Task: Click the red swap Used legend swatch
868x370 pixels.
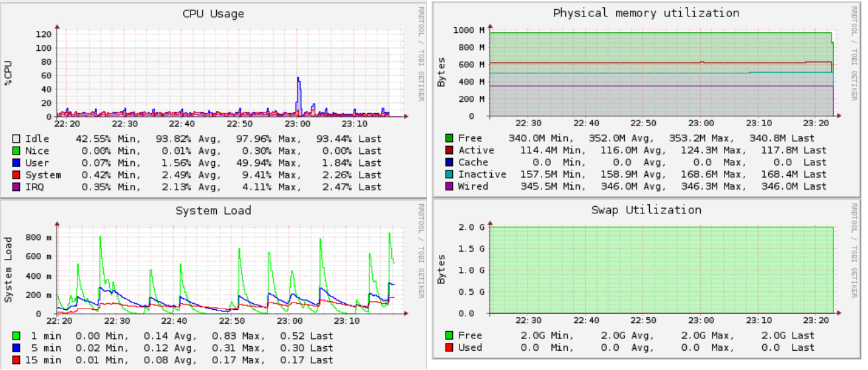Action: coord(449,347)
